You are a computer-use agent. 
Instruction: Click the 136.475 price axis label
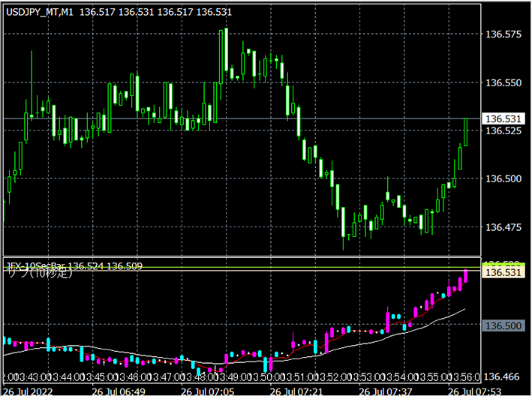[503, 227]
